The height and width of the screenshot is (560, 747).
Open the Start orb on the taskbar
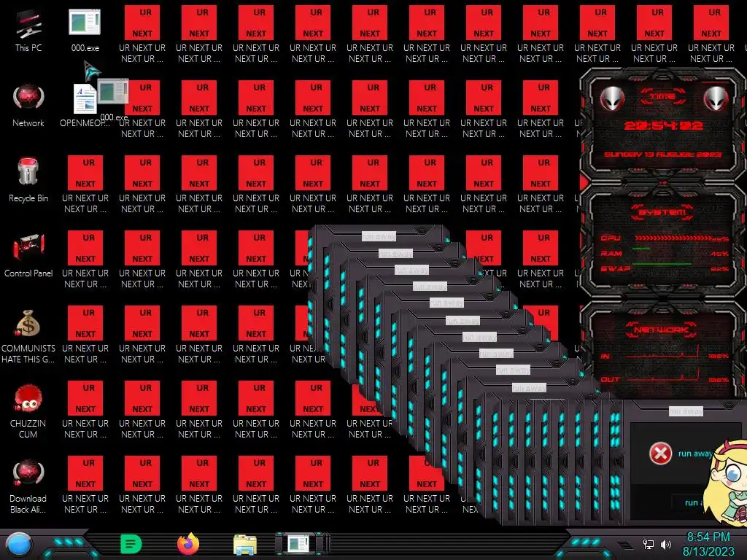pyautogui.click(x=19, y=545)
